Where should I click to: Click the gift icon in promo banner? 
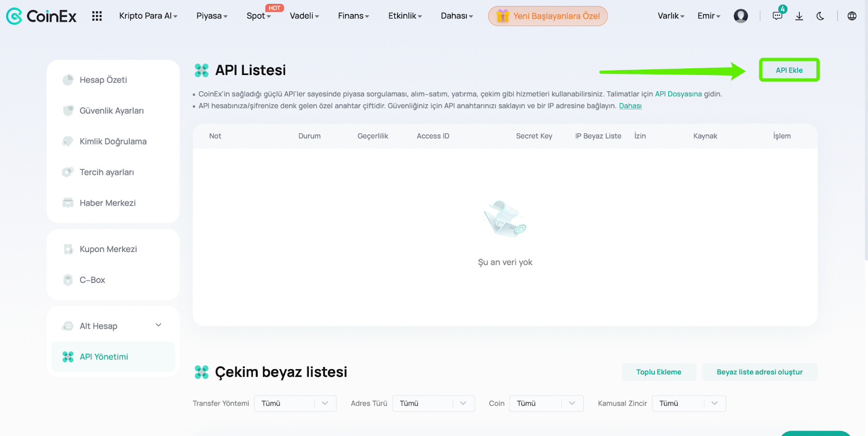click(x=503, y=16)
